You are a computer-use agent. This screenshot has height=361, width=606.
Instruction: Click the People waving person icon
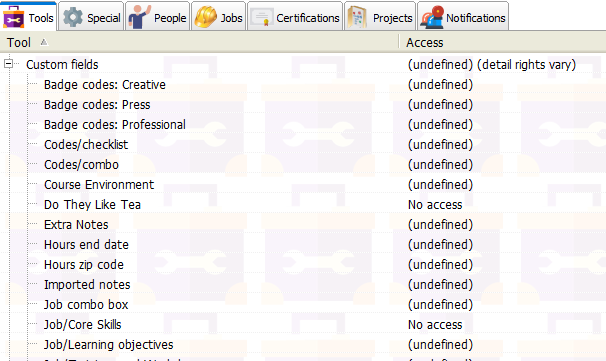(x=139, y=17)
